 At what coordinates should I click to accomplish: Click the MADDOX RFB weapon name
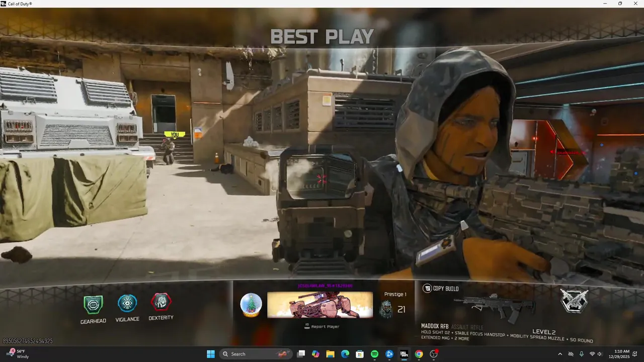tap(435, 326)
